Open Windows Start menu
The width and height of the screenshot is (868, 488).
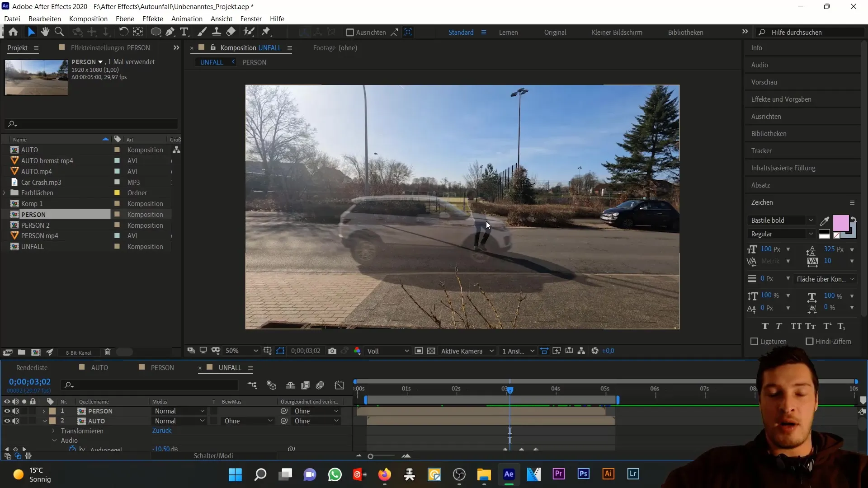[235, 474]
